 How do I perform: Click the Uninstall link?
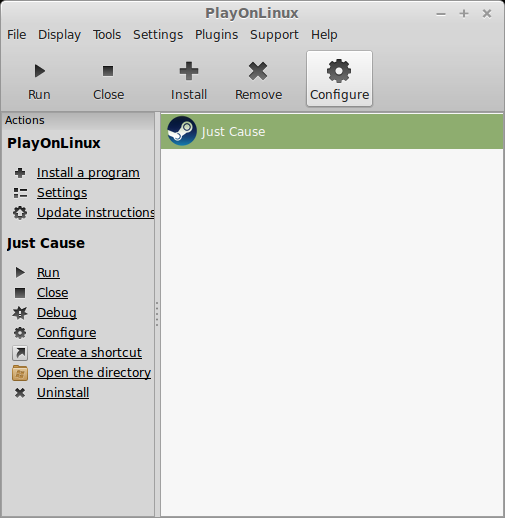[x=63, y=393]
